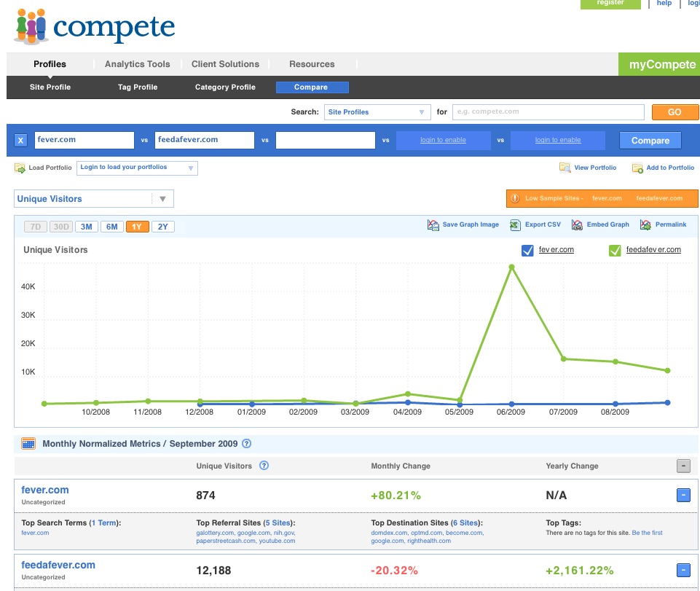
Task: Click the blue Compare button
Action: click(650, 141)
